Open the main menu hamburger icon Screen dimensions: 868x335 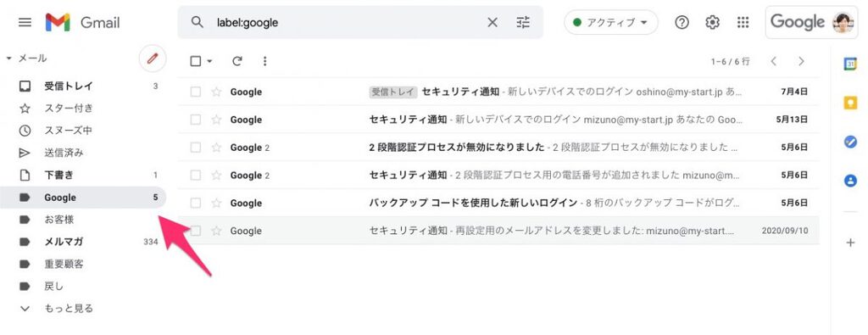(x=25, y=22)
